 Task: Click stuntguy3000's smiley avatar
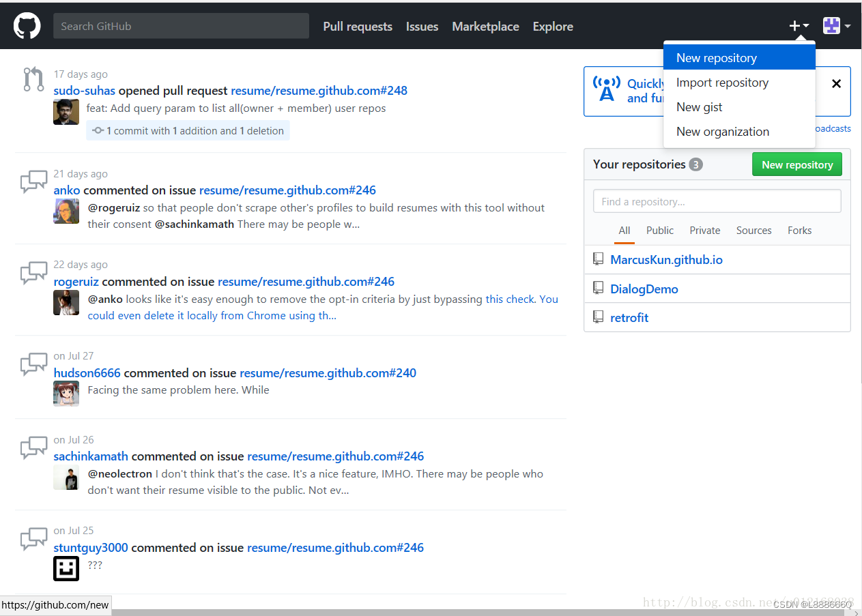pyautogui.click(x=66, y=568)
